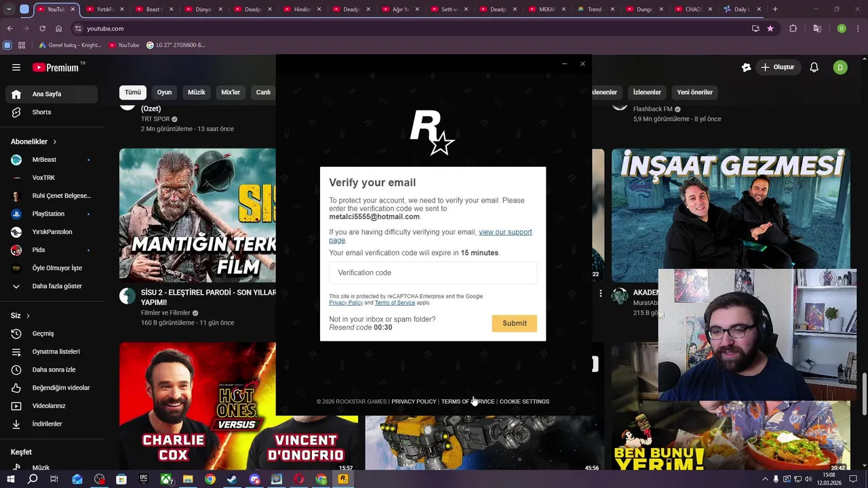Submit the Rockstar verification code

tap(514, 323)
